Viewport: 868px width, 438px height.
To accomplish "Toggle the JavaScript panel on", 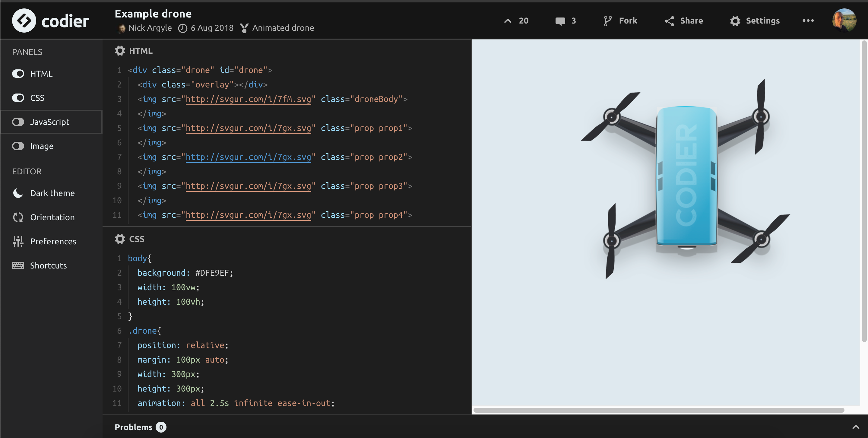I will pyautogui.click(x=18, y=122).
